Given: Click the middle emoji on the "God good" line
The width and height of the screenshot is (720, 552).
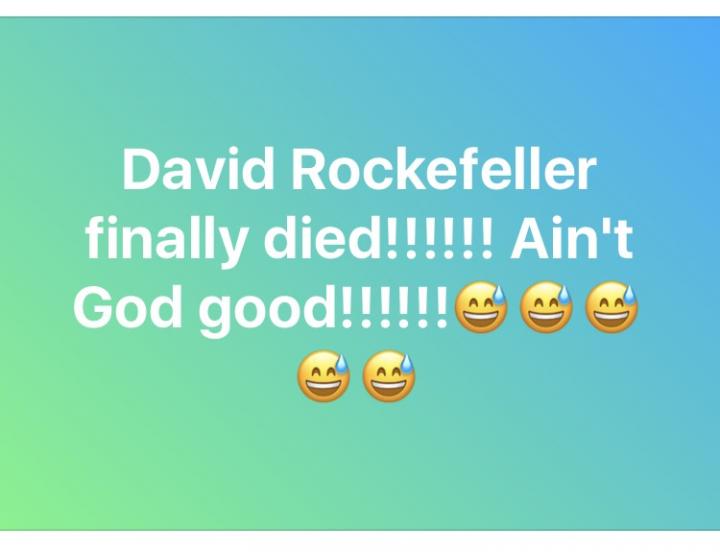Looking at the screenshot, I should 546,307.
